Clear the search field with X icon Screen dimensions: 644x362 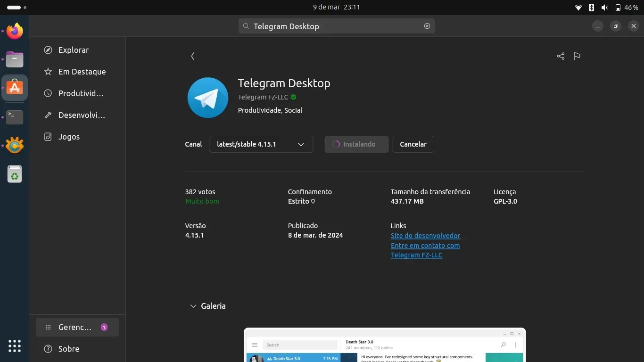click(427, 26)
